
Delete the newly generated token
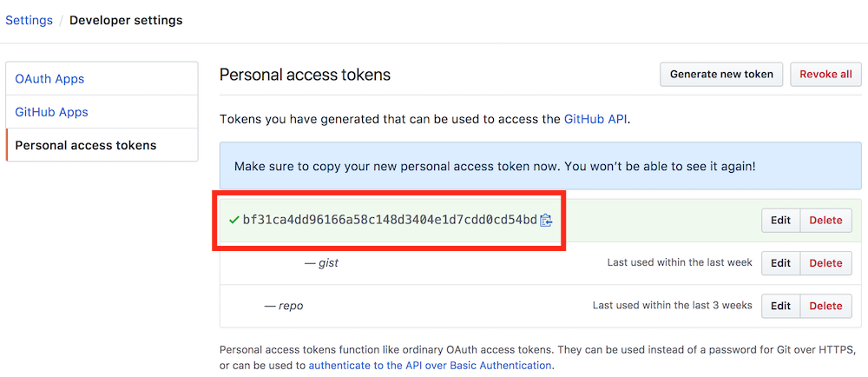pyautogui.click(x=825, y=221)
